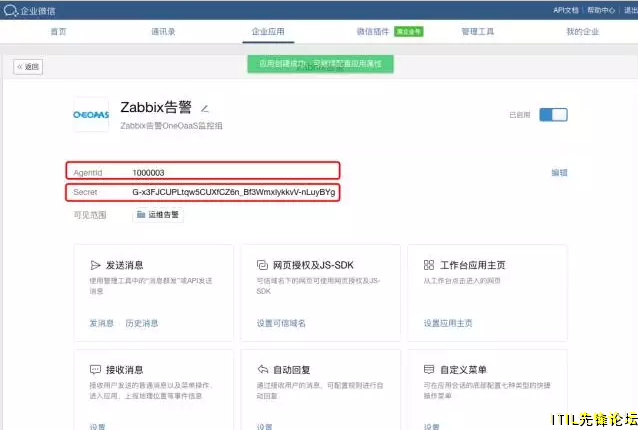The width and height of the screenshot is (638, 430).
Task: Click the 自定义菜单 card heading
Action: click(463, 370)
